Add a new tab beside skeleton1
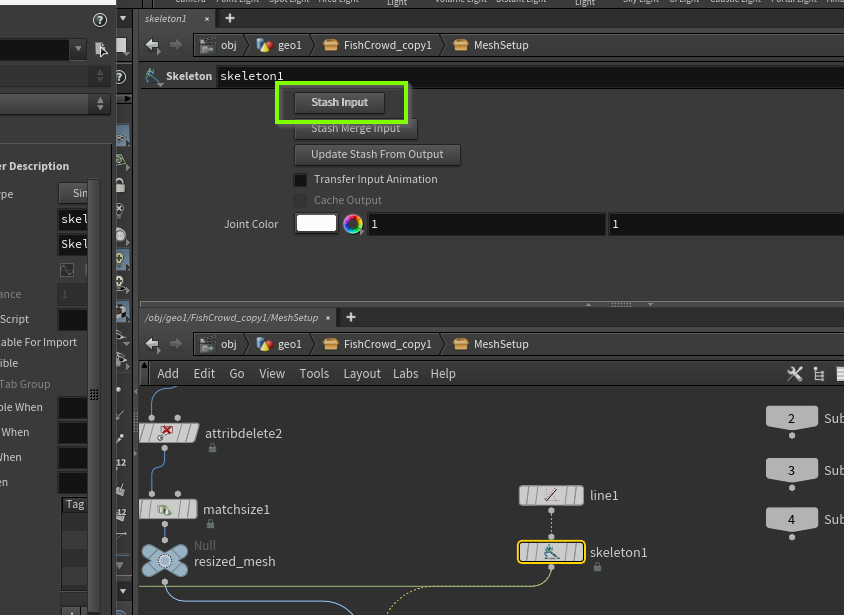The width and height of the screenshot is (844, 615). pos(230,18)
